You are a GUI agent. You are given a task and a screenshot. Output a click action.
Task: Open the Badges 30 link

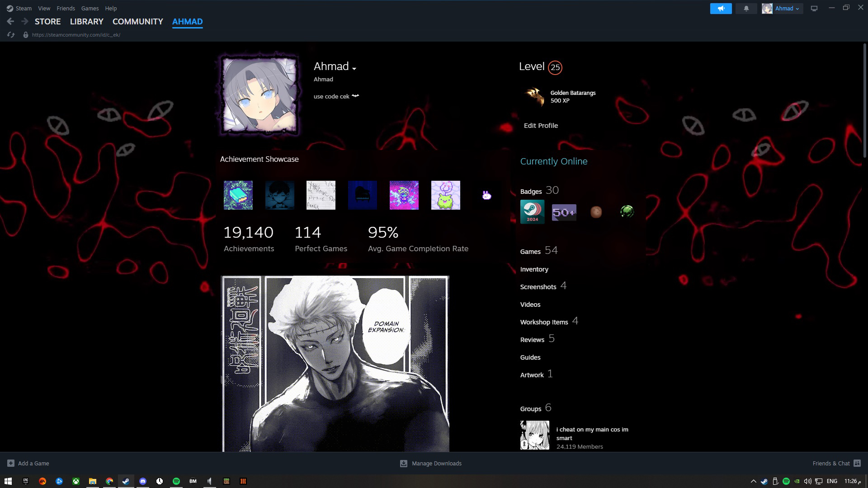[540, 191]
